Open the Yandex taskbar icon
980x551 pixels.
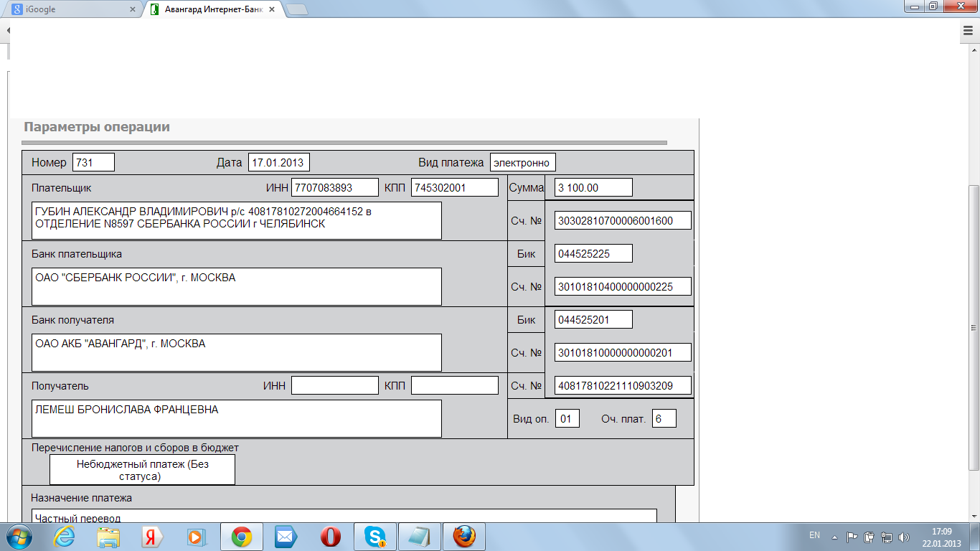152,537
